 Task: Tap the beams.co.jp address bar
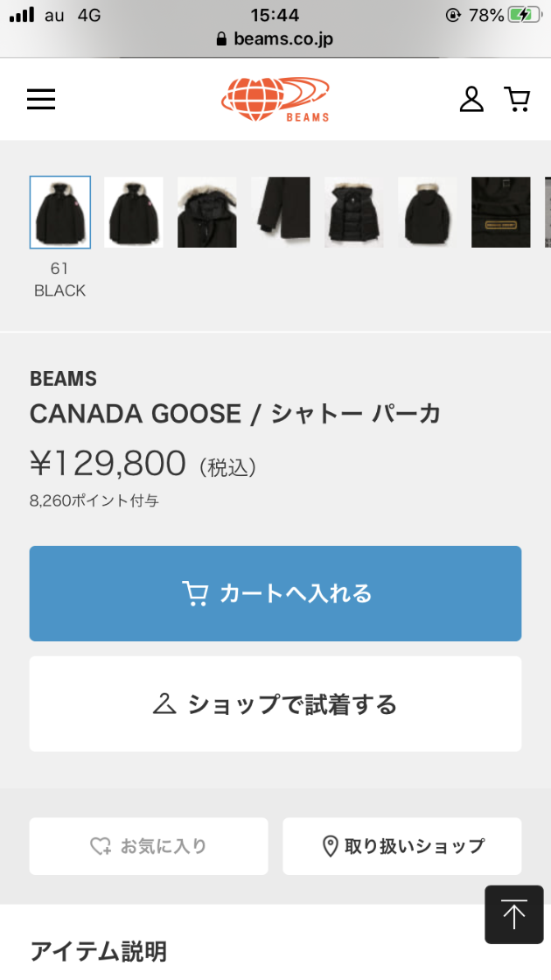click(x=275, y=38)
